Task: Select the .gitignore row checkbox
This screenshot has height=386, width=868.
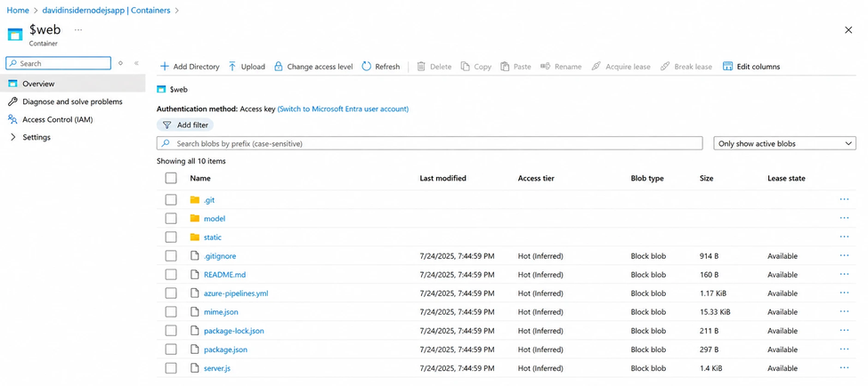Action: coord(171,256)
